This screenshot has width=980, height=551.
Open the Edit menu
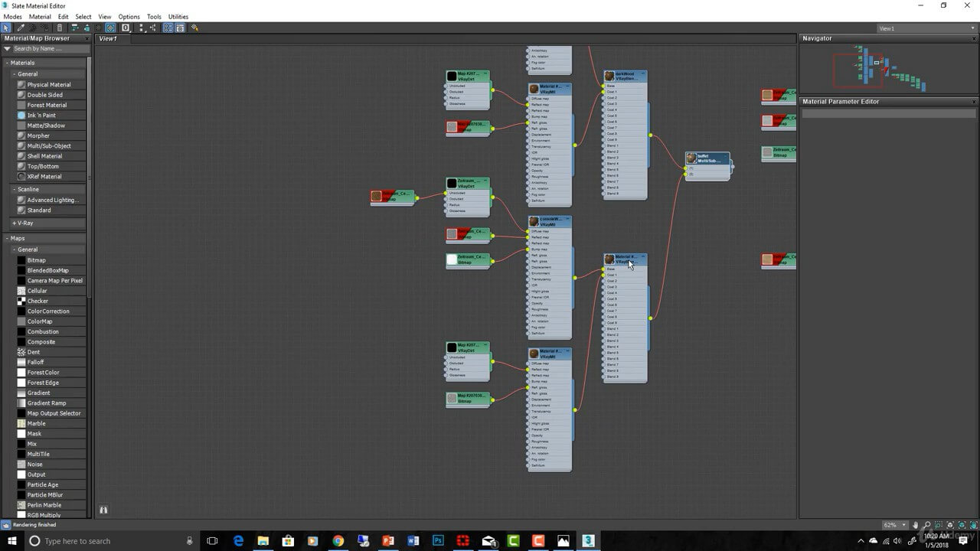[63, 16]
